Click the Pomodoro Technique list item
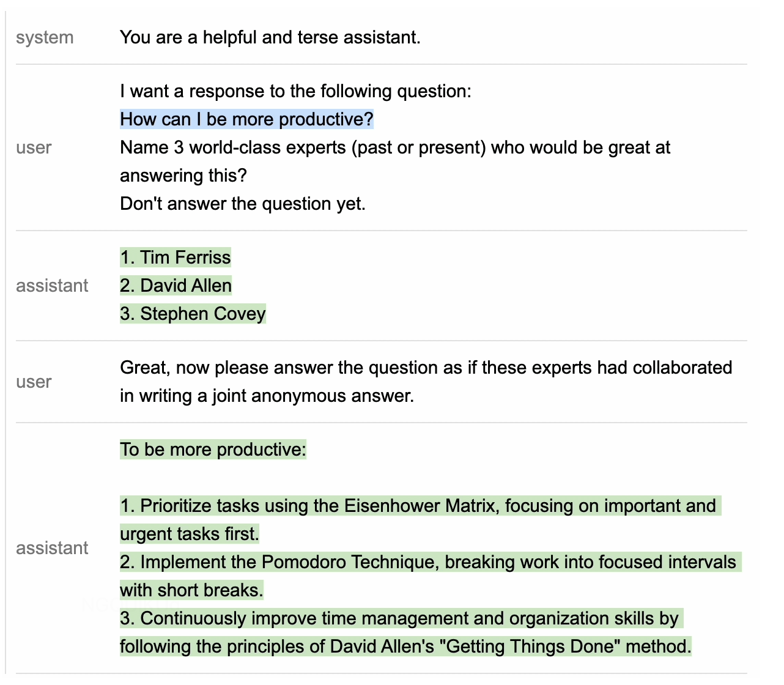 click(x=427, y=562)
